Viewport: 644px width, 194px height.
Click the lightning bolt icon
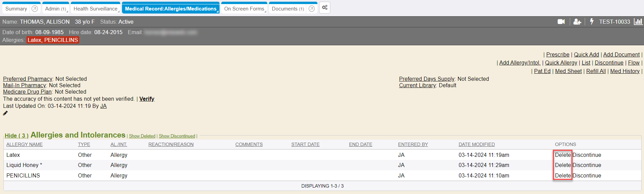coord(592,22)
